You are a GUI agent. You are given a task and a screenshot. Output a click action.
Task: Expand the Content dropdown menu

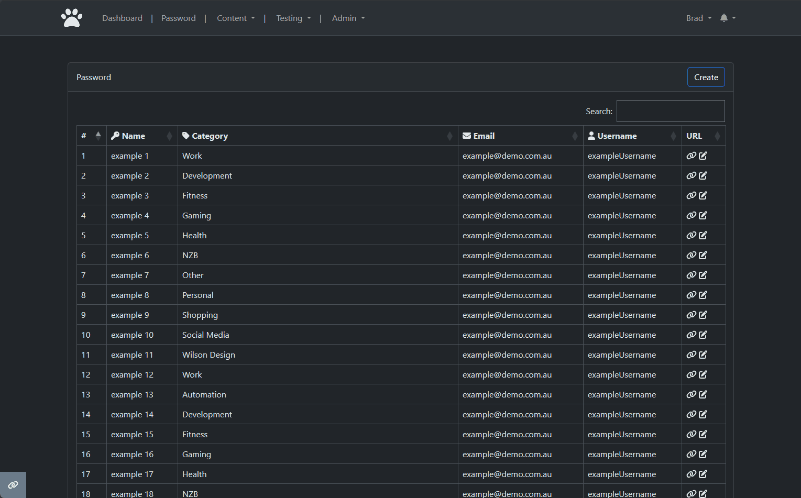(x=235, y=18)
